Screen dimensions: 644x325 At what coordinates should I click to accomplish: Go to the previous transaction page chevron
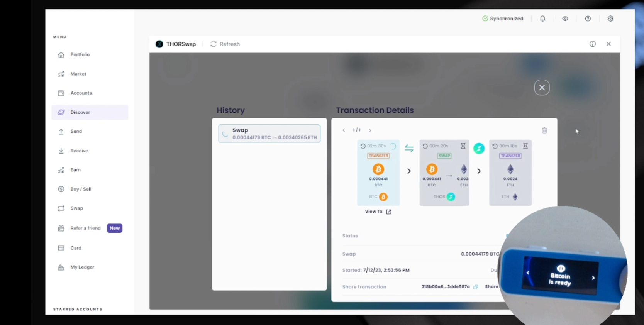(344, 130)
